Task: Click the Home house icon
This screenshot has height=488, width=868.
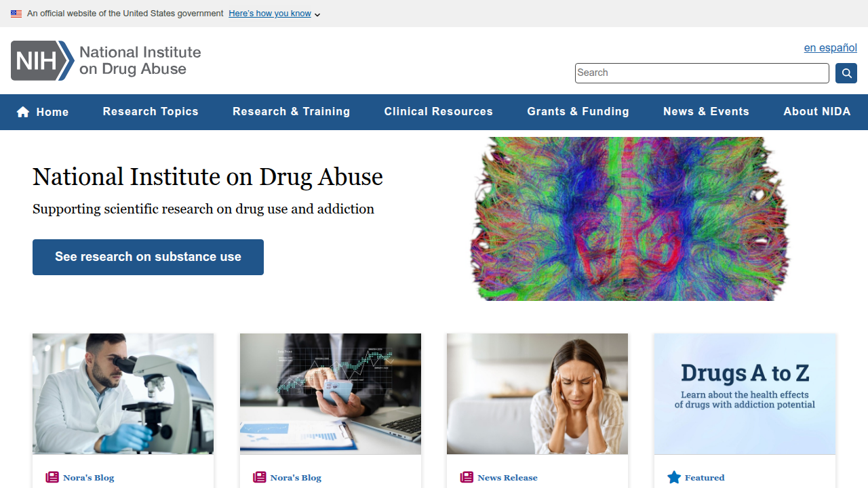Action: (23, 112)
